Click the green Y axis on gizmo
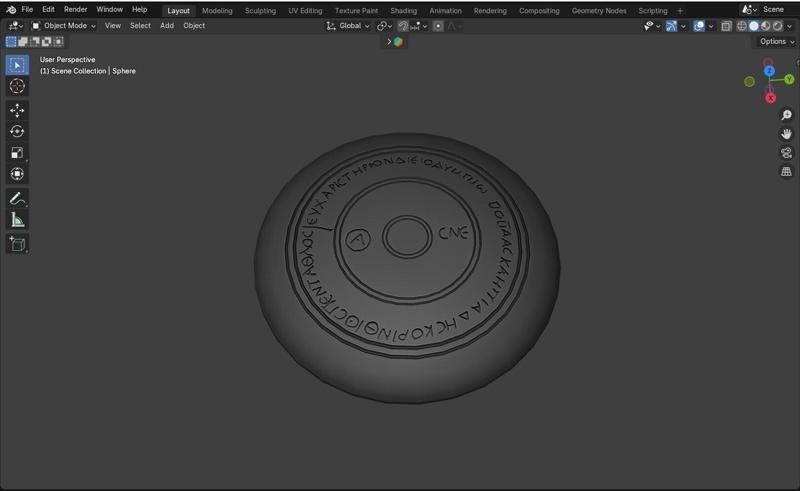This screenshot has height=491, width=800. click(789, 79)
